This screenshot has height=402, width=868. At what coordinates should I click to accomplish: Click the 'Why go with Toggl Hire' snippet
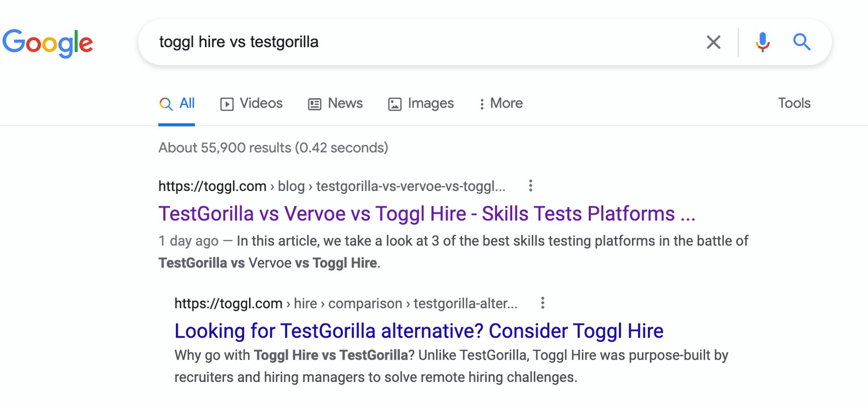coord(451,366)
